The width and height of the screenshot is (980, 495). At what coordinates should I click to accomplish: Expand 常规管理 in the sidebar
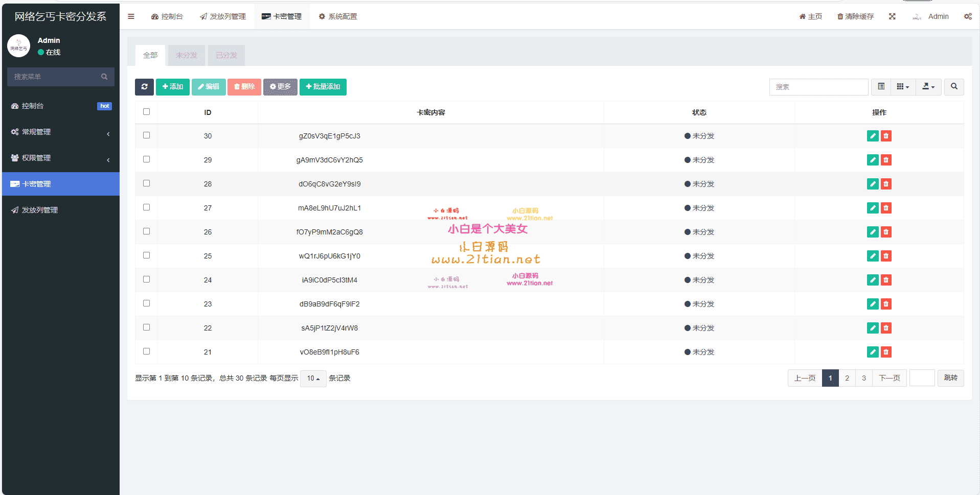tap(60, 132)
